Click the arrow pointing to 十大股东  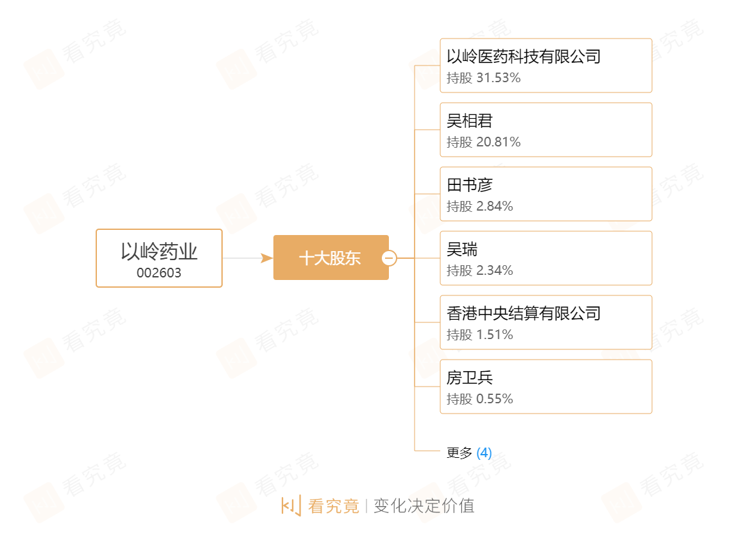click(x=266, y=258)
